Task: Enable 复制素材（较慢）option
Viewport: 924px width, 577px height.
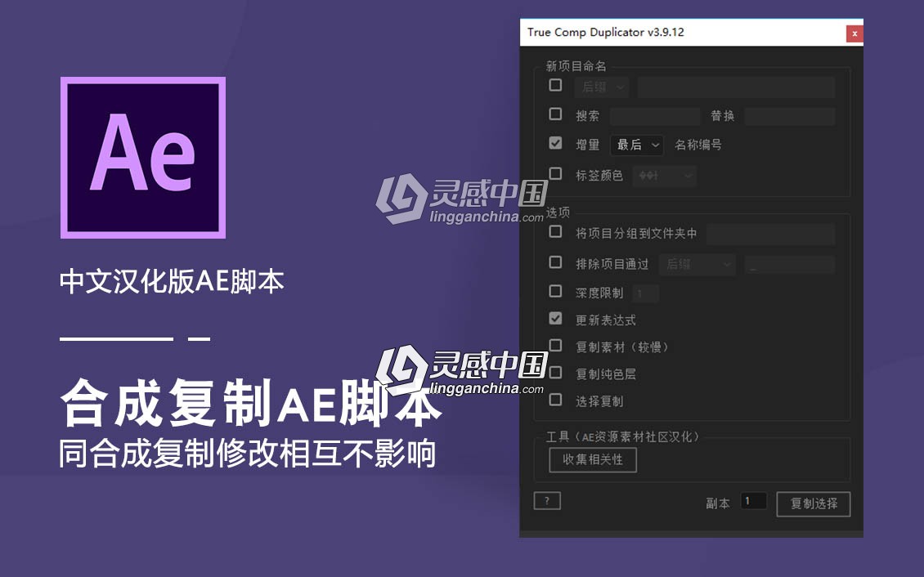Action: click(555, 346)
